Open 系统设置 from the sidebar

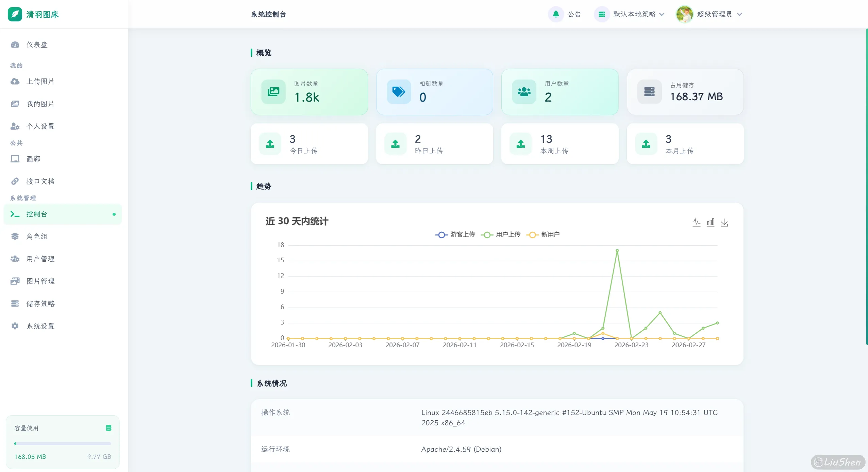40,326
